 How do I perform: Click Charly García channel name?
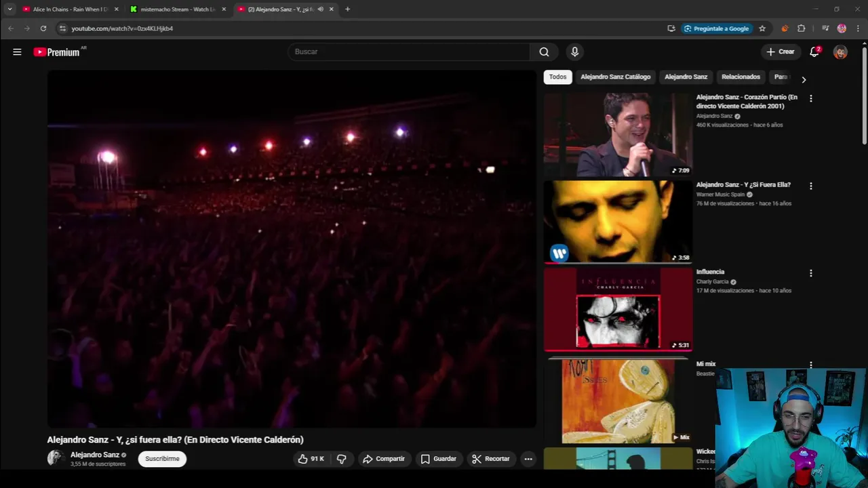[x=712, y=282]
